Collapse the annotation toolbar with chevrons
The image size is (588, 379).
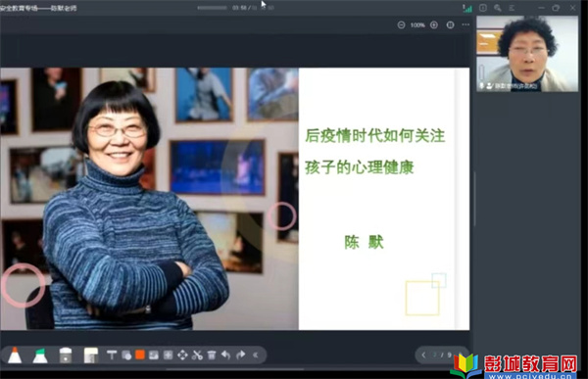pyautogui.click(x=256, y=355)
